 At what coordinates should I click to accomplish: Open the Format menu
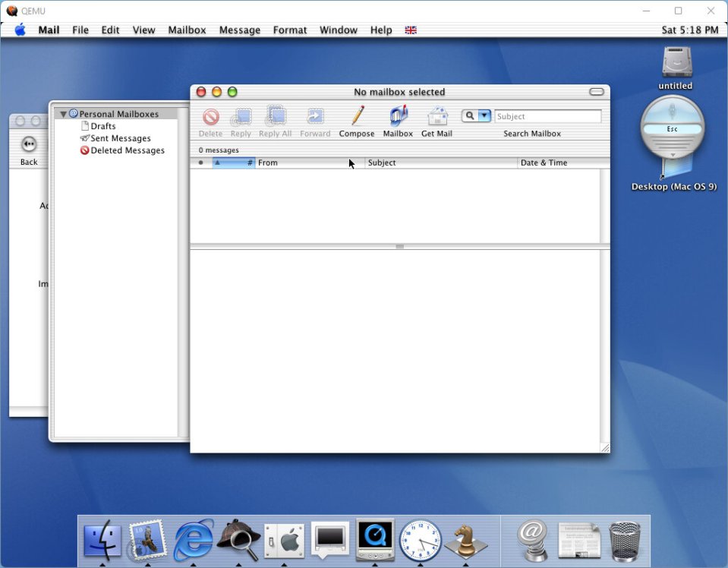click(x=290, y=30)
